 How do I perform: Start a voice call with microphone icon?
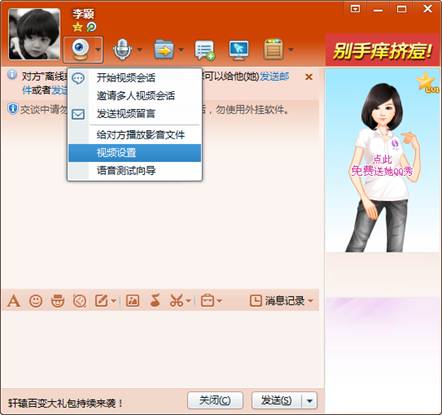tap(122, 50)
